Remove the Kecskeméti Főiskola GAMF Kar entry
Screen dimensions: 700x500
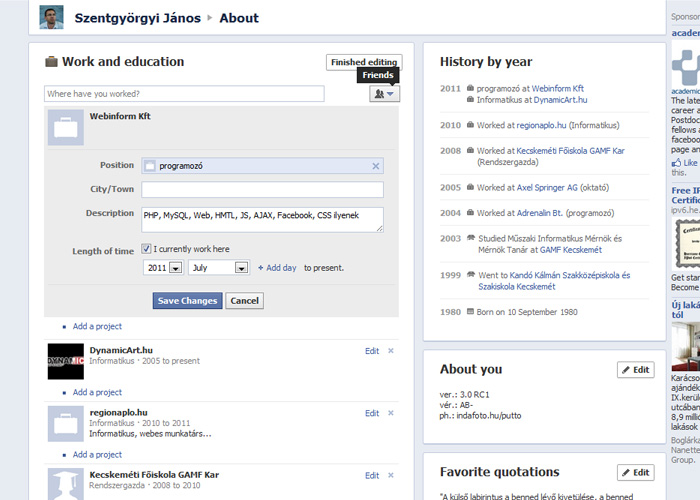[391, 475]
